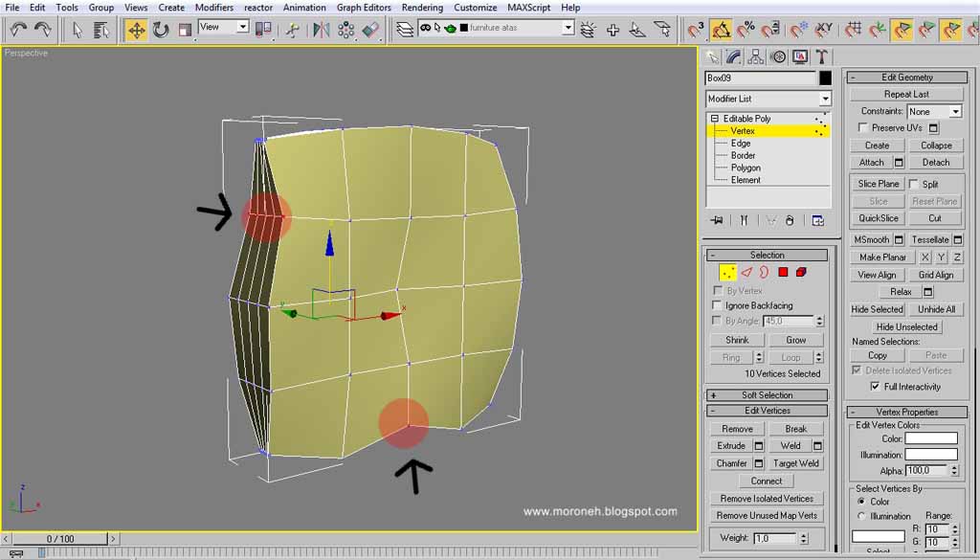Open the Graph Editors menu
Image resolution: width=980 pixels, height=560 pixels.
(x=364, y=8)
